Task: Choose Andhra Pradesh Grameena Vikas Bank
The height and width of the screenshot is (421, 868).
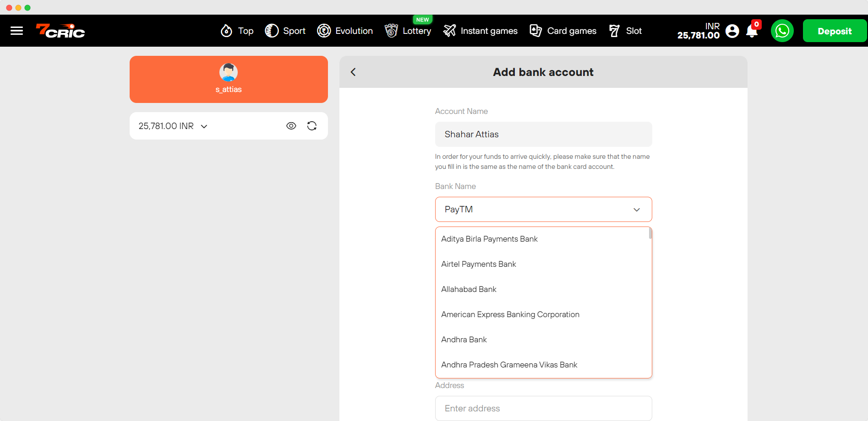Action: (x=543, y=365)
